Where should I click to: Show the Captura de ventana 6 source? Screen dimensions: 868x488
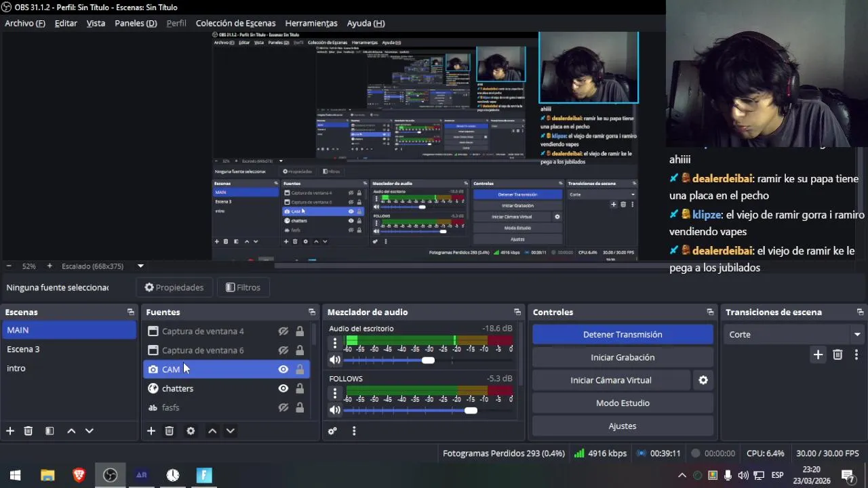point(283,350)
